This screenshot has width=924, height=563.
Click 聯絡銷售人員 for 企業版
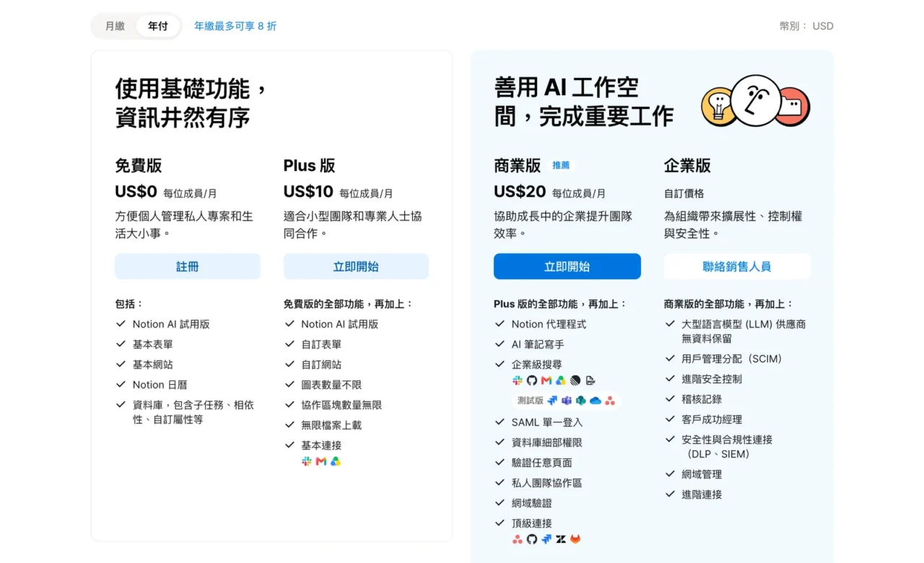click(x=737, y=266)
